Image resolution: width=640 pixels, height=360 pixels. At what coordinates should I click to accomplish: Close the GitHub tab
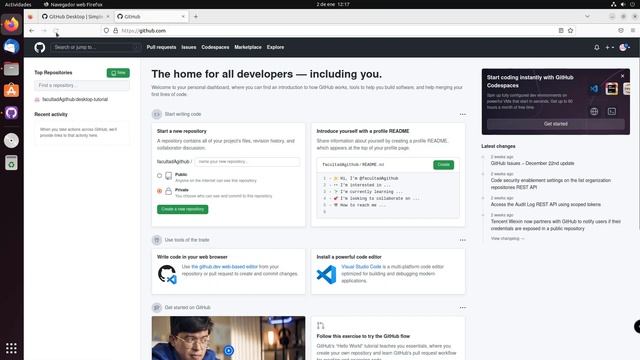[183, 16]
